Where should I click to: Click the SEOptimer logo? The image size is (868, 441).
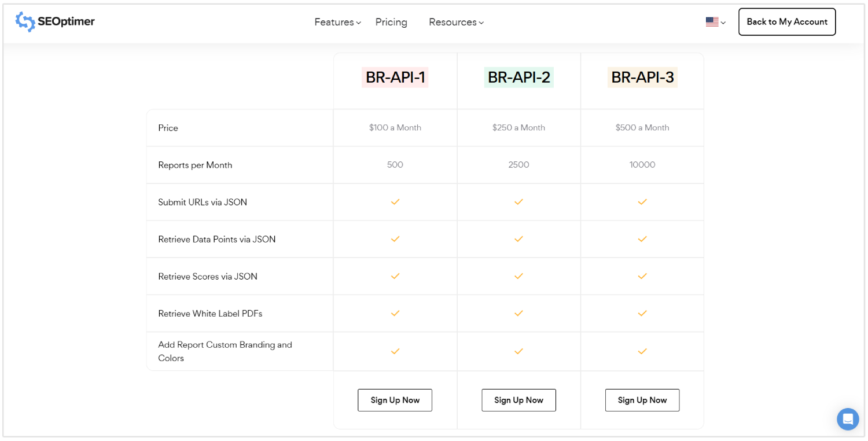54,21
